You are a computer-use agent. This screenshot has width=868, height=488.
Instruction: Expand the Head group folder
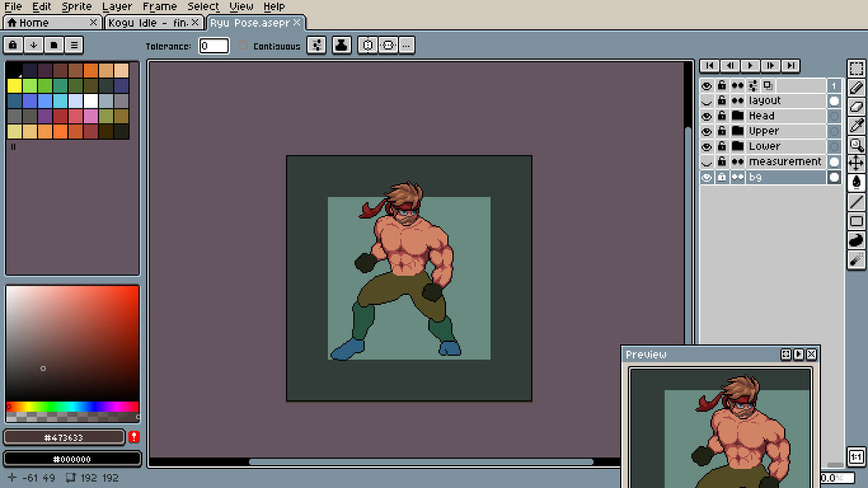[x=737, y=116]
